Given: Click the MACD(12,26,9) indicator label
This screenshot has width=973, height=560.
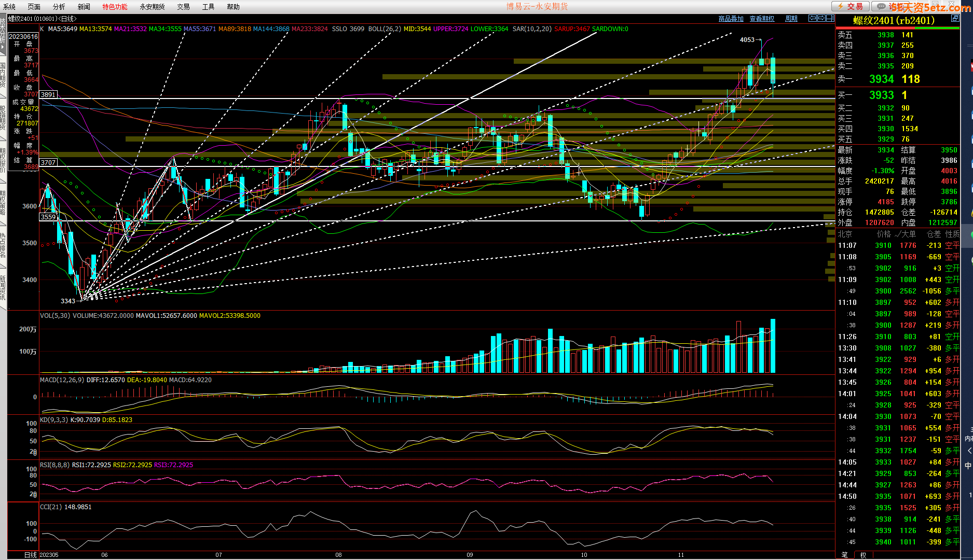Looking at the screenshot, I should click(62, 380).
